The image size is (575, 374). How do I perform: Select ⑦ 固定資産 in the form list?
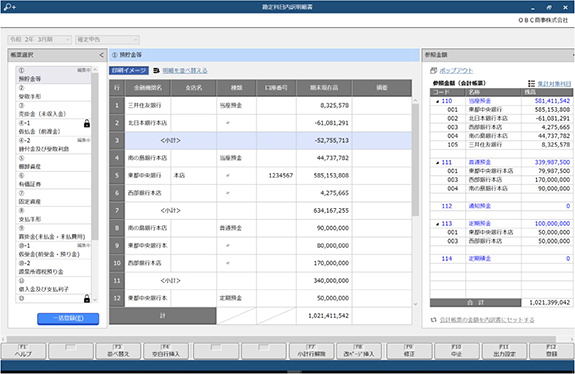(x=53, y=198)
